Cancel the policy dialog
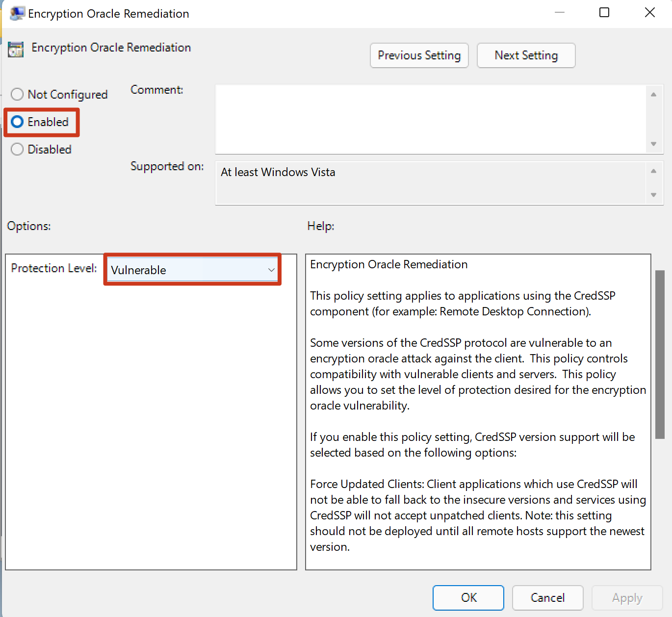 pos(547,597)
